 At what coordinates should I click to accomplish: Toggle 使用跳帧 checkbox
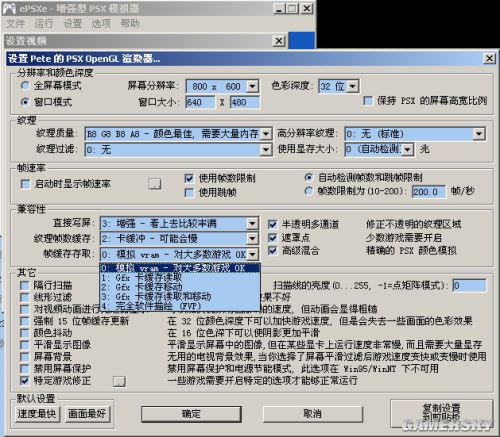click(x=189, y=193)
